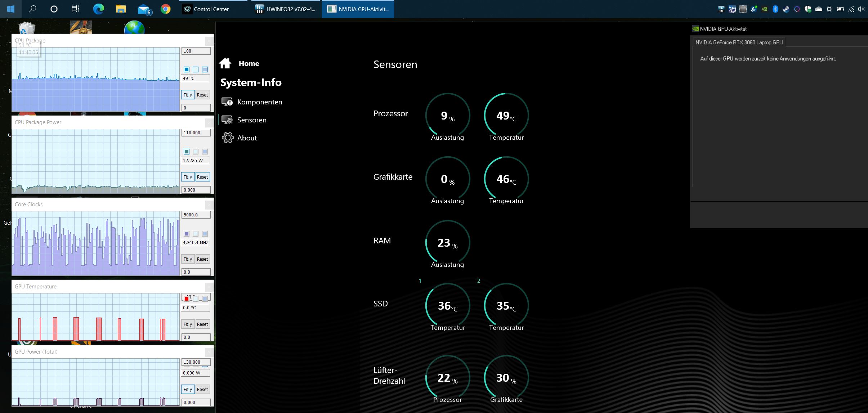Click the Grafikkarte Auslastung 0% gauge
Screen dimensions: 868x413
click(448, 179)
